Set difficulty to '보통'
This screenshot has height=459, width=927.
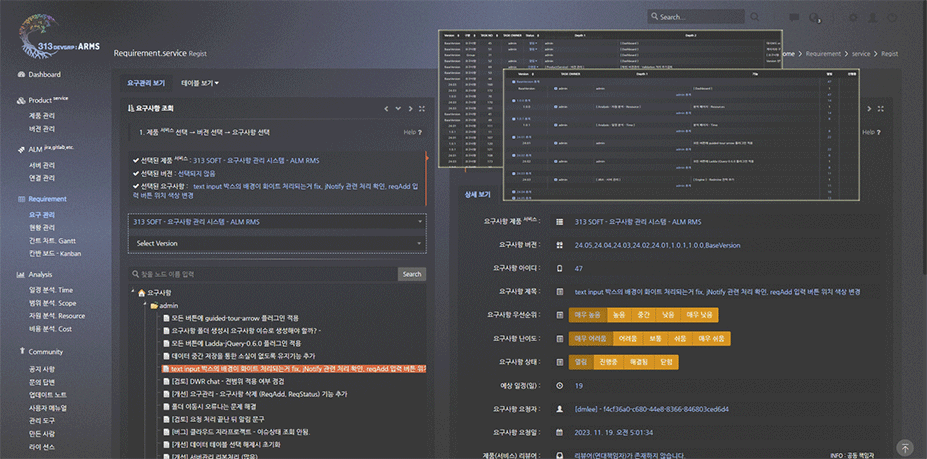click(x=655, y=338)
